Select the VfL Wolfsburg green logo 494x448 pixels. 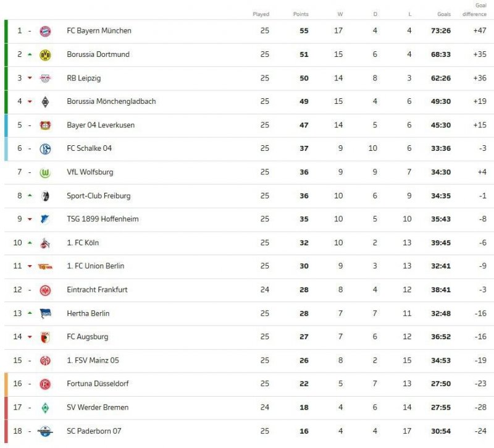point(45,172)
